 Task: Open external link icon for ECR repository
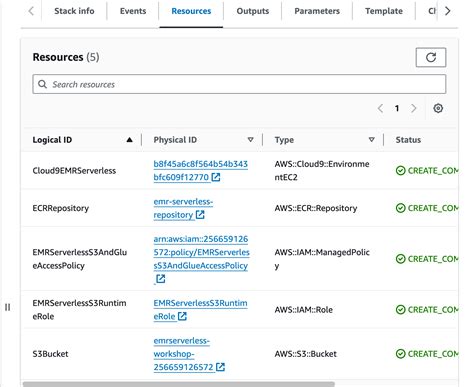click(200, 215)
